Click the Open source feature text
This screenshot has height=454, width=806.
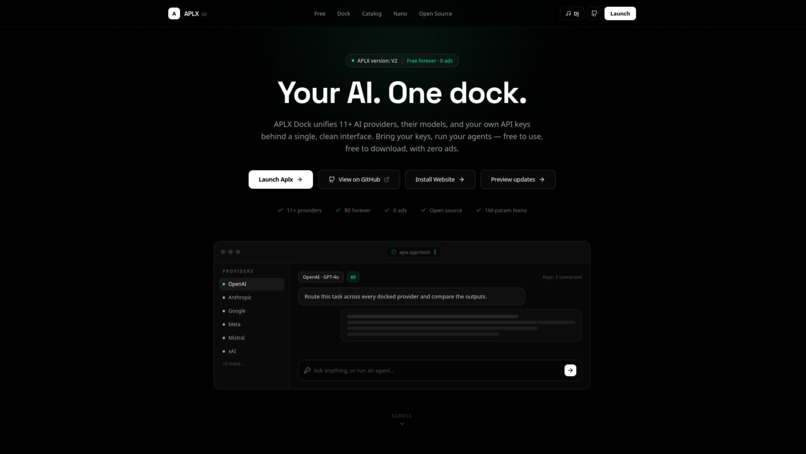[446, 210]
